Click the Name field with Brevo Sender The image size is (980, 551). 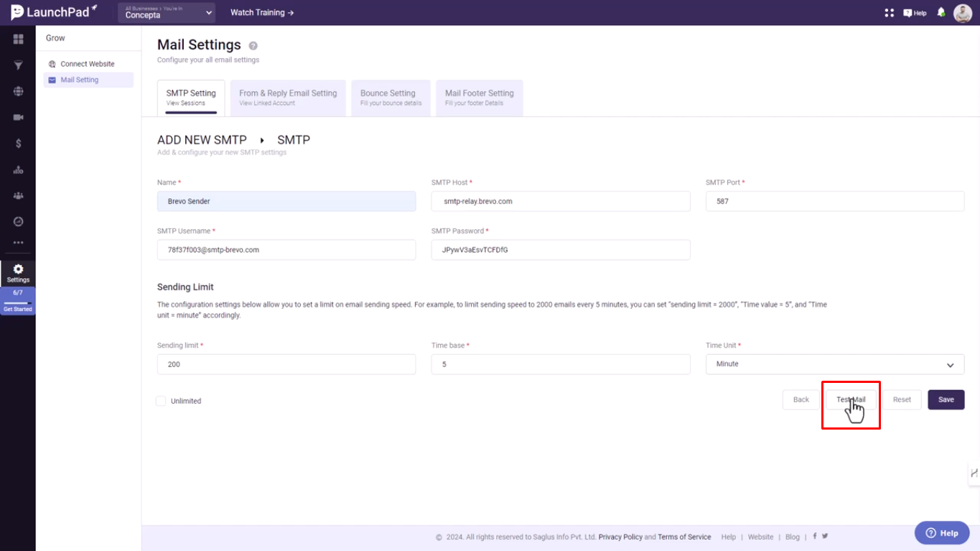pos(286,201)
